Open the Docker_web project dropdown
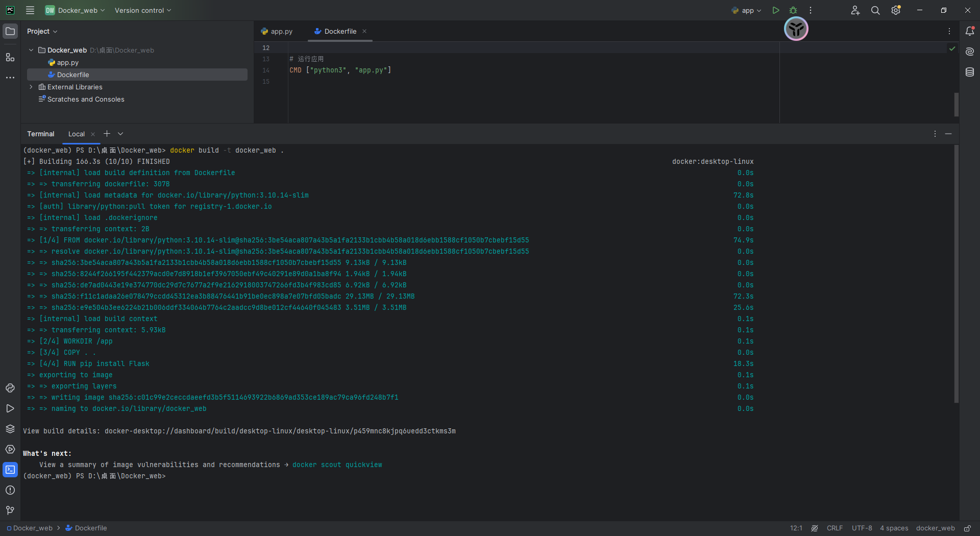 tap(75, 10)
